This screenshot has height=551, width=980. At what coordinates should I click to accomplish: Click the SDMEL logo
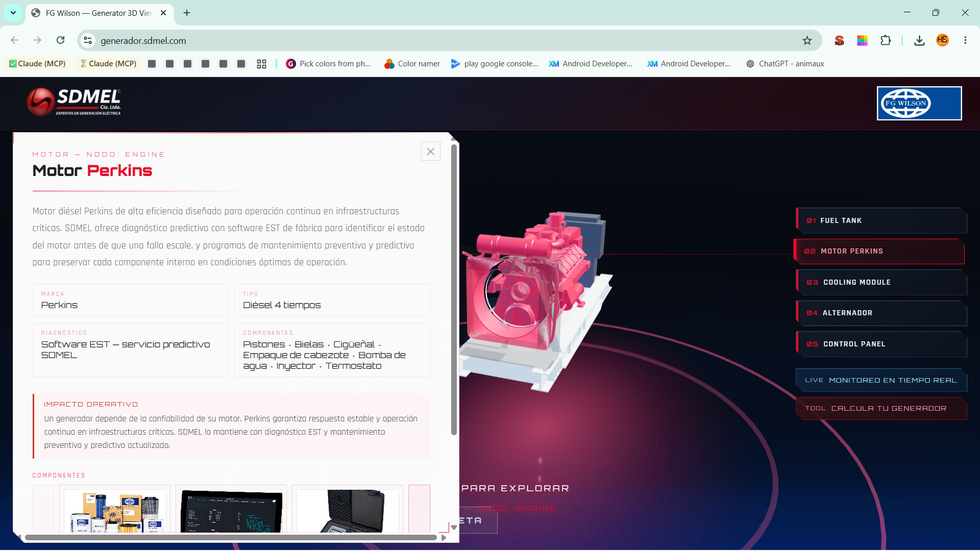[74, 102]
